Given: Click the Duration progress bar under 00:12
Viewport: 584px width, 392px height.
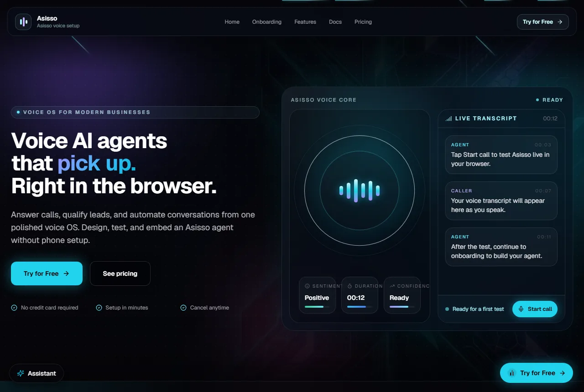Looking at the screenshot, I should coord(360,307).
